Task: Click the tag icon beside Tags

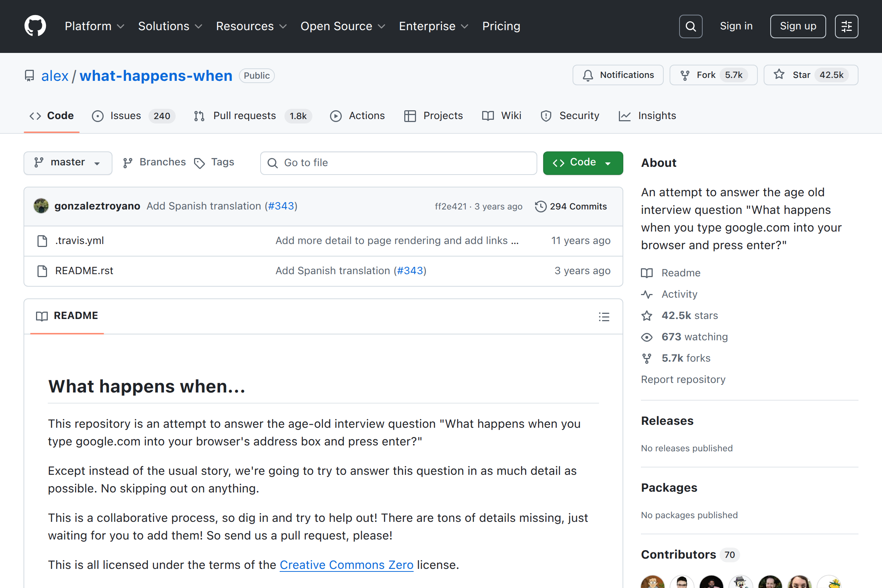Action: point(199,163)
